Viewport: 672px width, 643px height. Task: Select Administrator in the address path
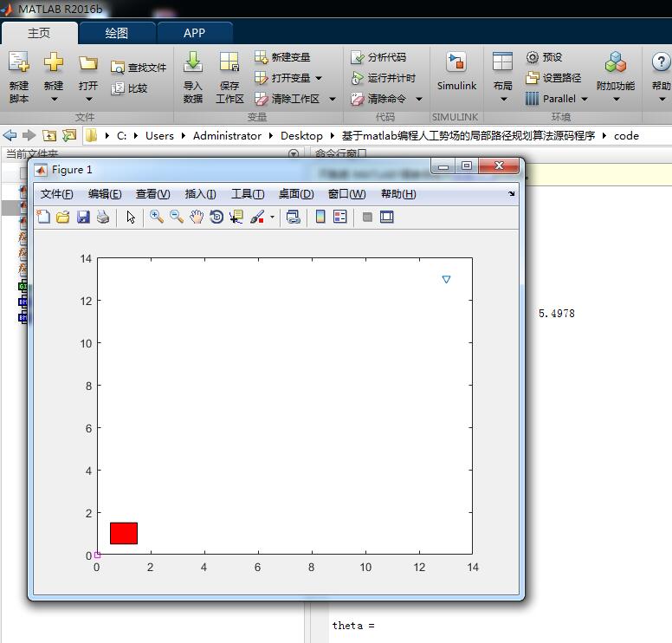(x=227, y=135)
